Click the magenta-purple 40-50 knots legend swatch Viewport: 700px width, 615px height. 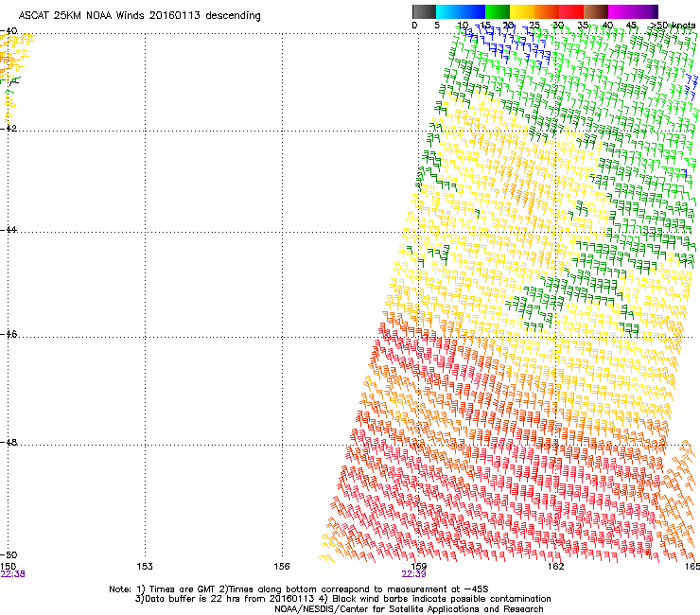633,11
